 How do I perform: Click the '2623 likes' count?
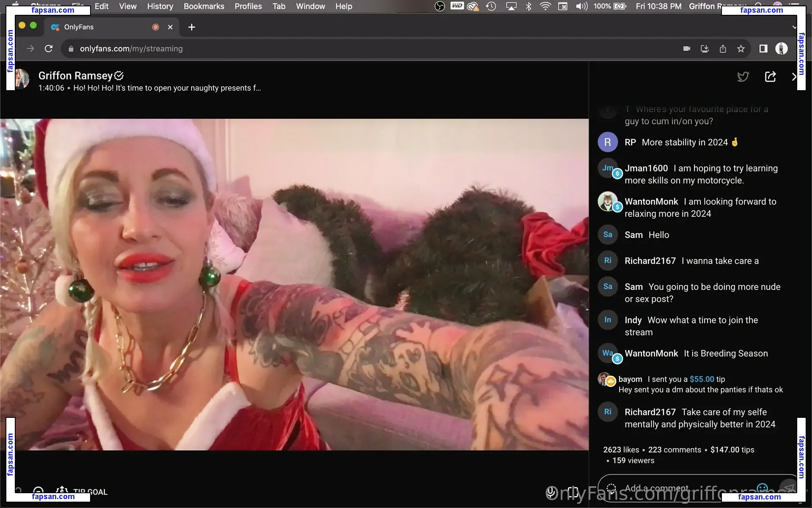click(621, 450)
